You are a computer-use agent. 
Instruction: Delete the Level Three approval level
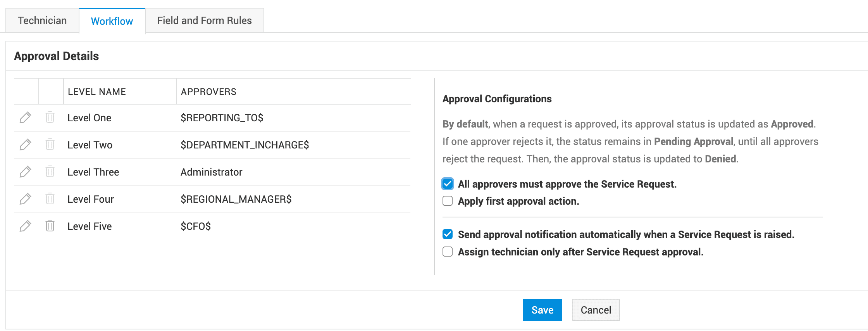coord(50,172)
